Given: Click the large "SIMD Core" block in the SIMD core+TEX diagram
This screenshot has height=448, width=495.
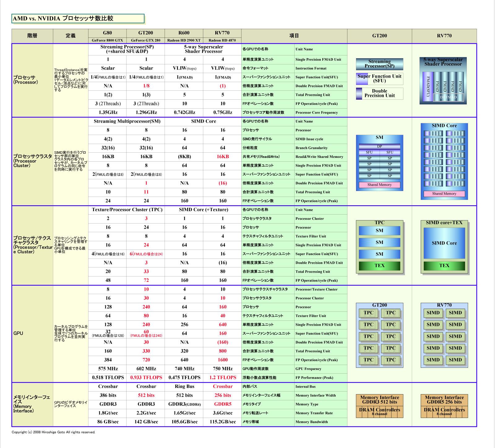Looking at the screenshot, I should tap(444, 243).
